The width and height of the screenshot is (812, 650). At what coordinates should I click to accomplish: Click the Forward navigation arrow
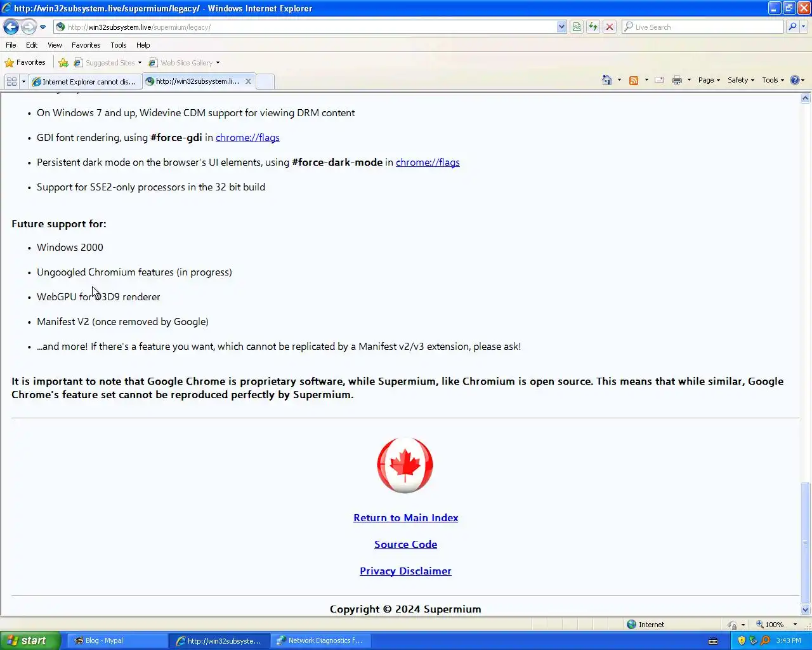coord(29,27)
